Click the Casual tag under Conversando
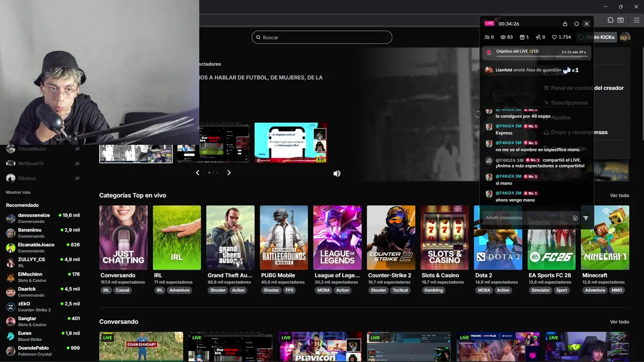The width and height of the screenshot is (644, 362). pyautogui.click(x=123, y=290)
